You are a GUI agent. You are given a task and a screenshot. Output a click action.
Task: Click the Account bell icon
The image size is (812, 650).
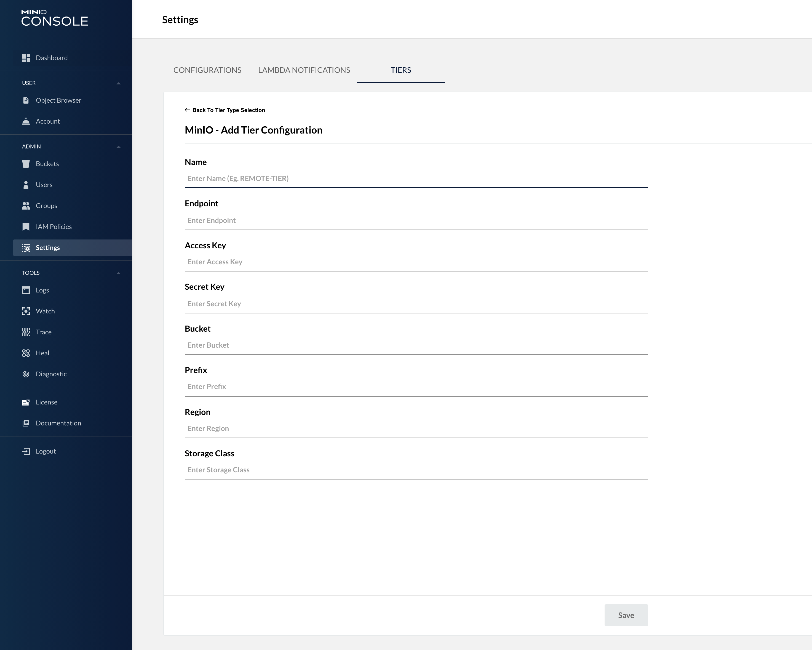pyautogui.click(x=26, y=121)
